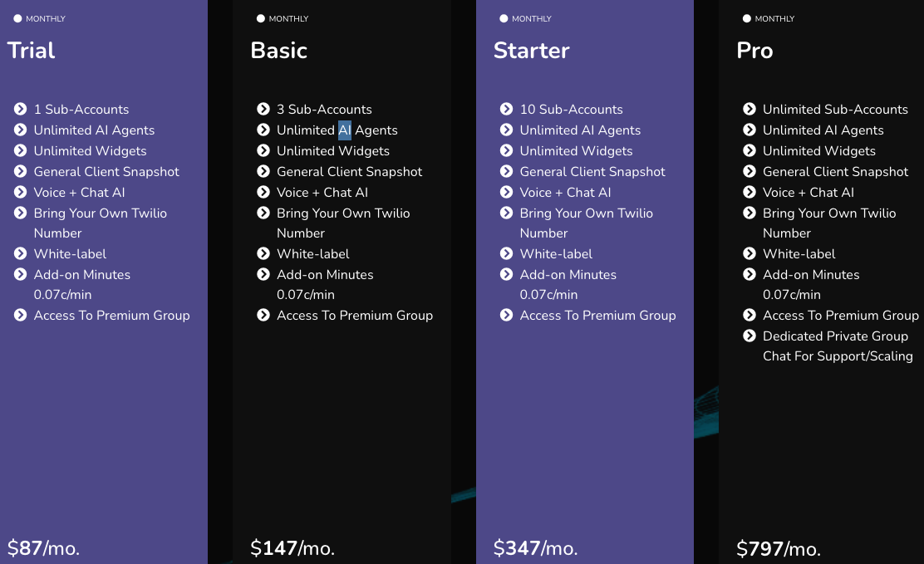This screenshot has height=564, width=924.
Task: Click chevron icon beside Trial's 1 Sub-Accounts
Action: coord(21,109)
